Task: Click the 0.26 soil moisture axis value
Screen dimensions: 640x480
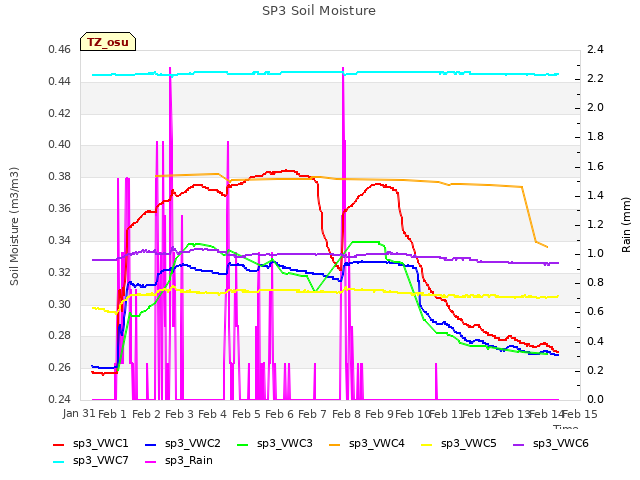Action: click(x=60, y=367)
